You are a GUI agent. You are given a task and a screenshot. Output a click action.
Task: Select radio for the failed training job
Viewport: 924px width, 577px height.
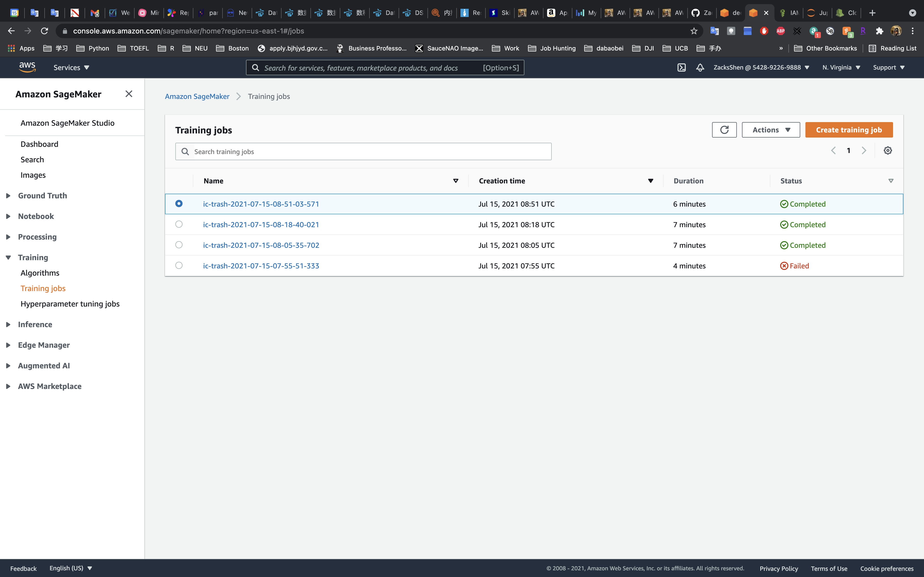(179, 266)
